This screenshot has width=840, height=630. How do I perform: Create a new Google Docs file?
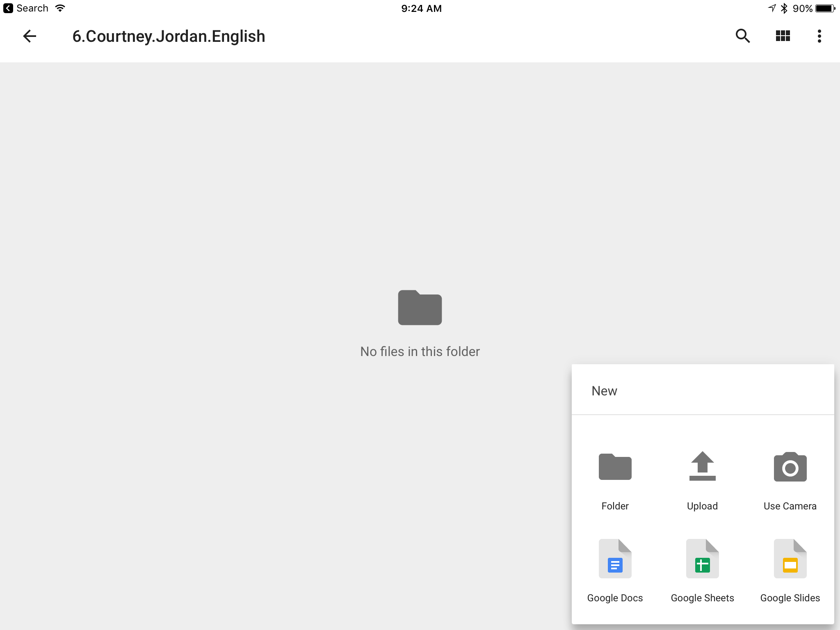pos(615,559)
